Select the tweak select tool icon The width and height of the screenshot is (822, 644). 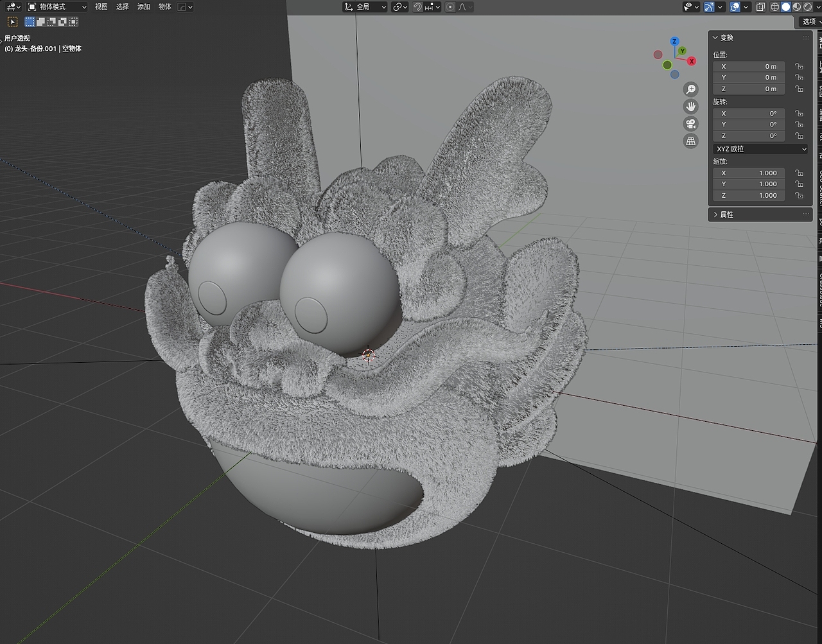(12, 22)
